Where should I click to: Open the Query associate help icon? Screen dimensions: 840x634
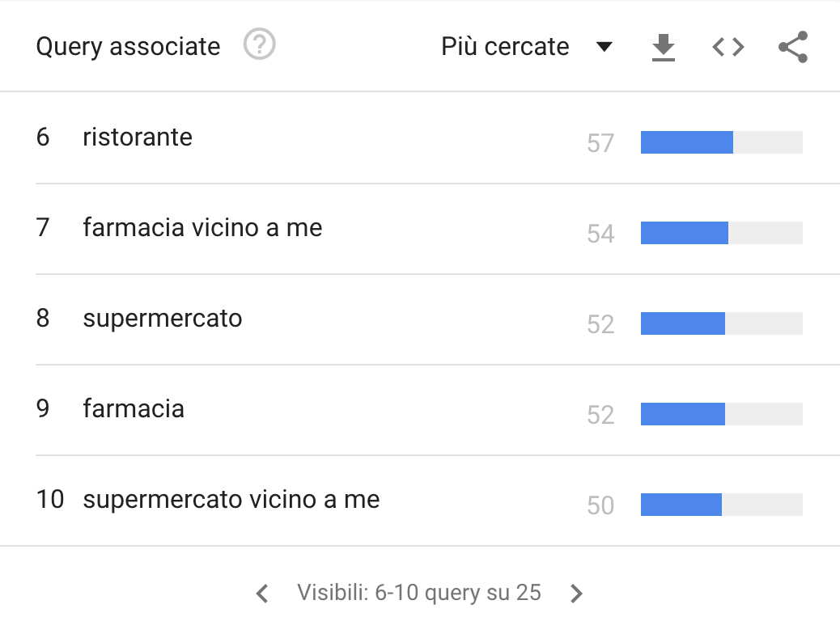click(260, 45)
